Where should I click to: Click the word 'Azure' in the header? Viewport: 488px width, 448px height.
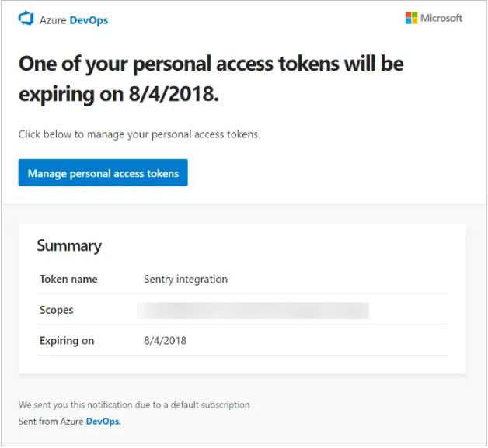(x=53, y=20)
